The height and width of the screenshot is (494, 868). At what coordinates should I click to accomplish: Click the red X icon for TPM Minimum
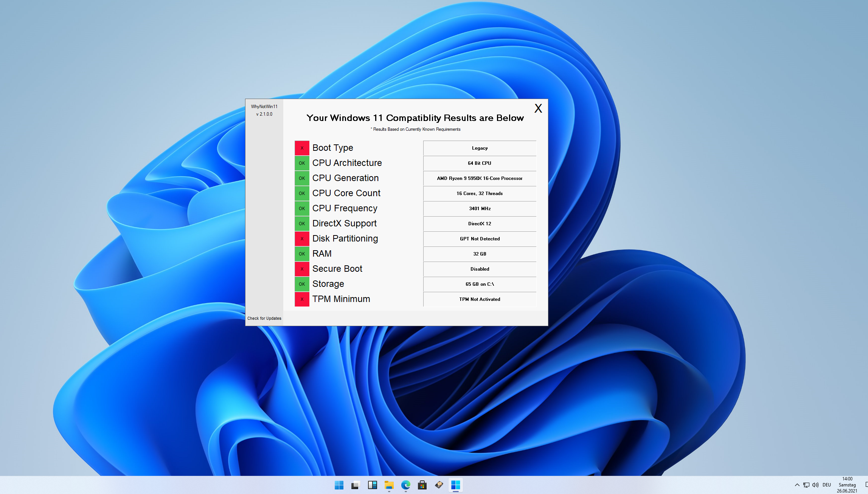coord(302,299)
